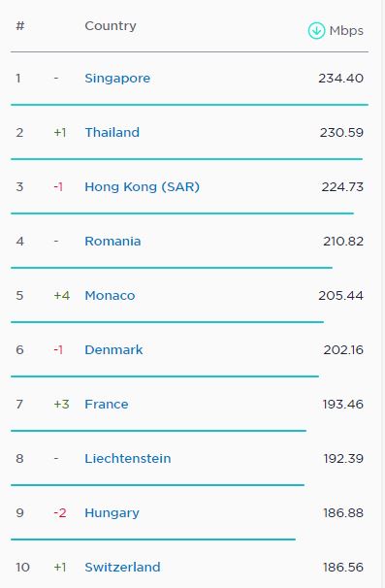Viewport: 385px width, 588px height.
Task: Open the Hungary country link
Action: click(x=112, y=513)
